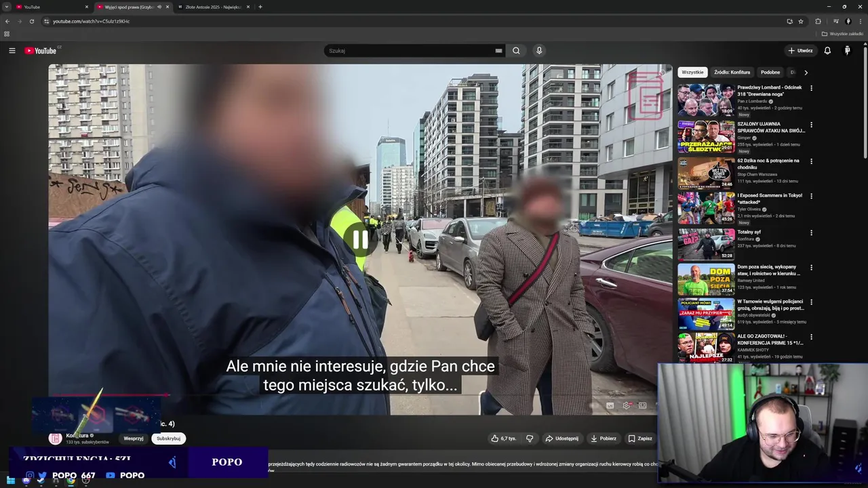Open options menu for ALE GO ZAGOTOWAŁ video
The height and width of the screenshot is (488, 868).
pyautogui.click(x=811, y=336)
